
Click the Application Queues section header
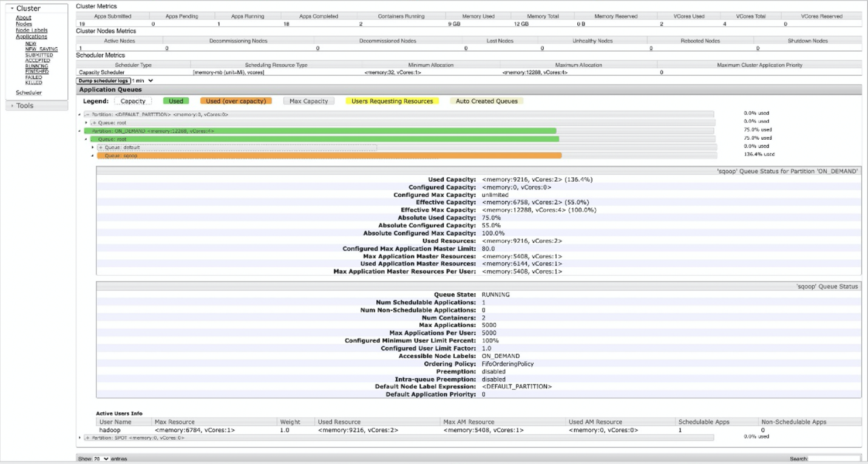pos(469,90)
